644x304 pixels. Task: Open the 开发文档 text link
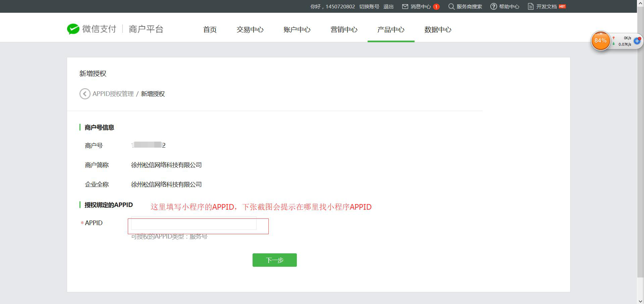546,6
